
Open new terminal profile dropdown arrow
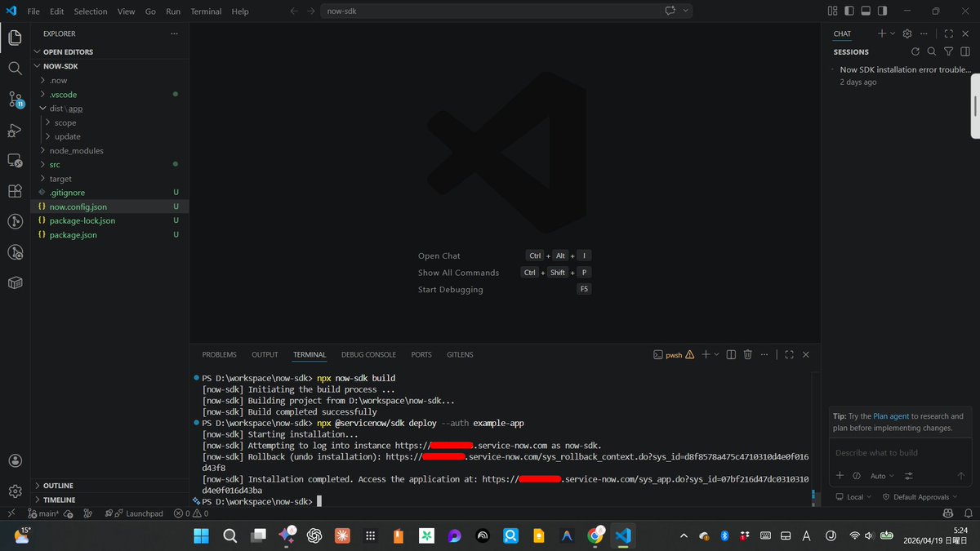pos(717,354)
